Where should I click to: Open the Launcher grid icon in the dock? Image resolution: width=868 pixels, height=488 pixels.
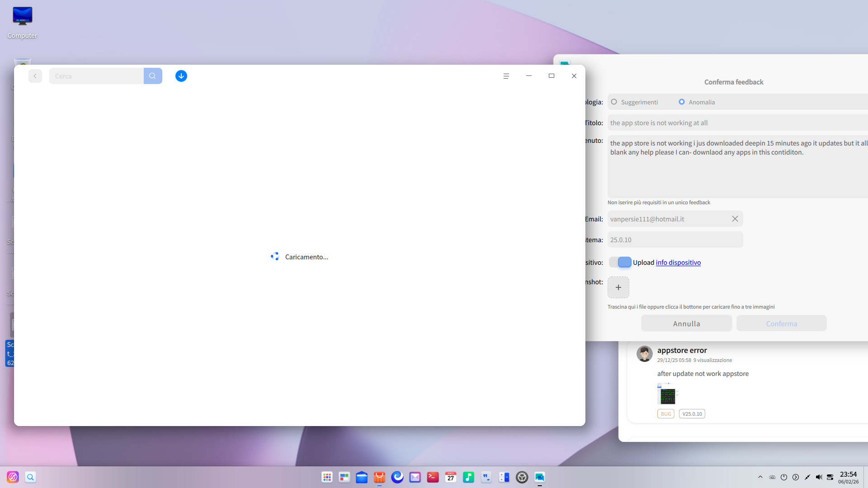pyautogui.click(x=327, y=477)
